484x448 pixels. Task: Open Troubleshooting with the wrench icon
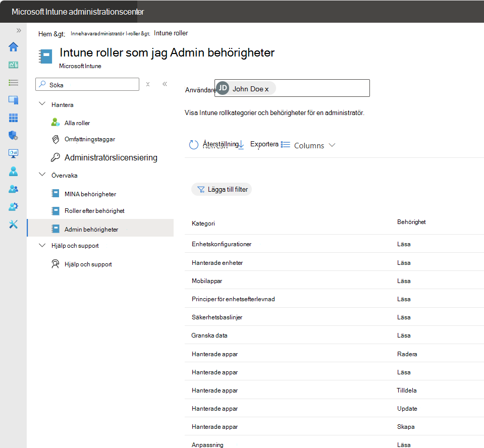[x=13, y=224]
